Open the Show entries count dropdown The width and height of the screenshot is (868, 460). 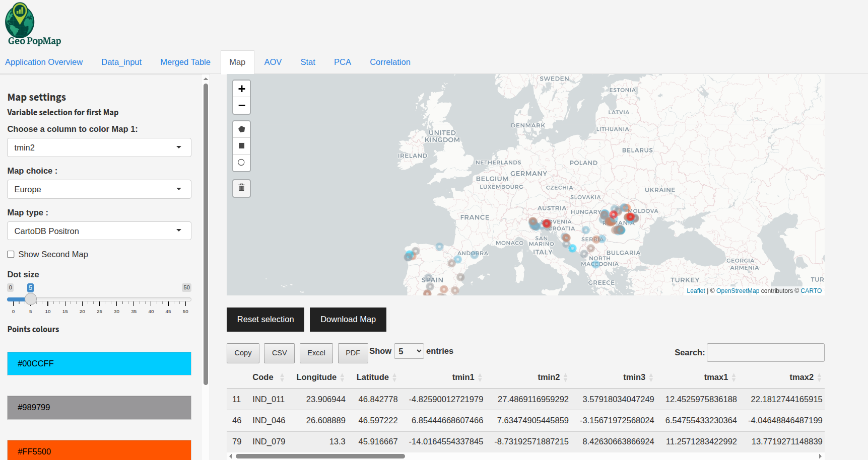click(409, 351)
